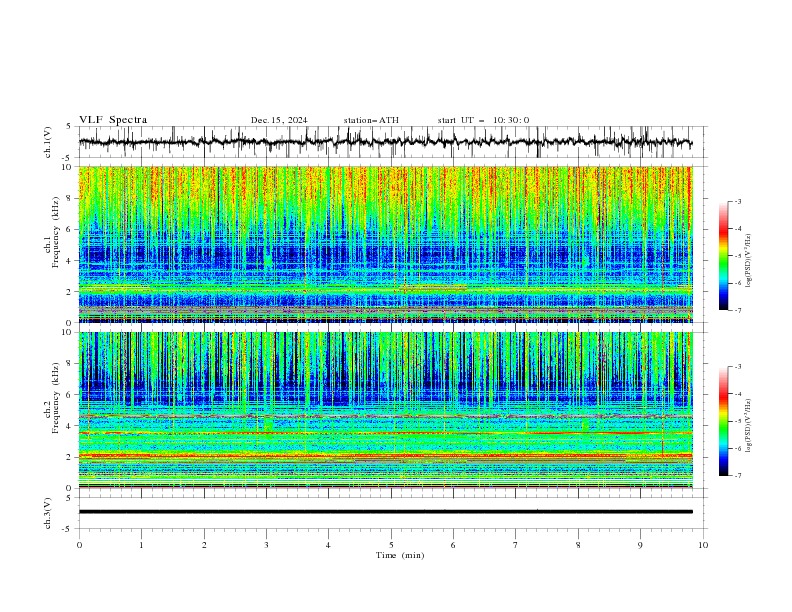Click the lower colorbar '-7' tick label
The image size is (792, 612).
click(738, 476)
